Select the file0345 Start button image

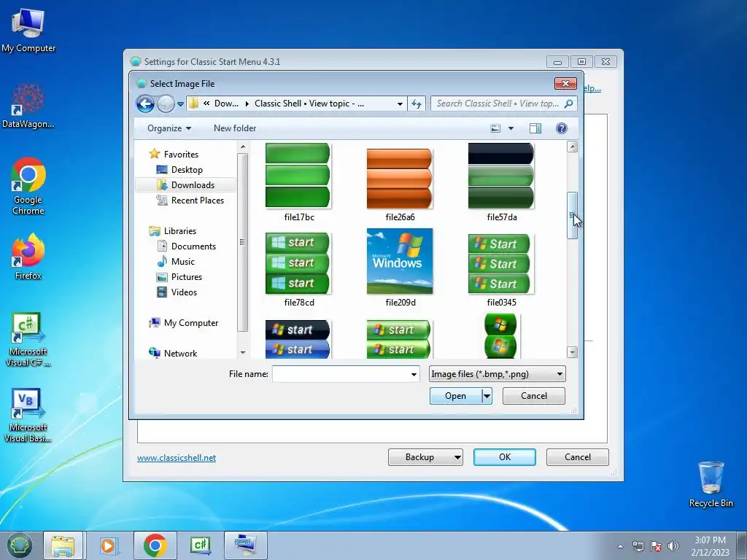coord(501,264)
